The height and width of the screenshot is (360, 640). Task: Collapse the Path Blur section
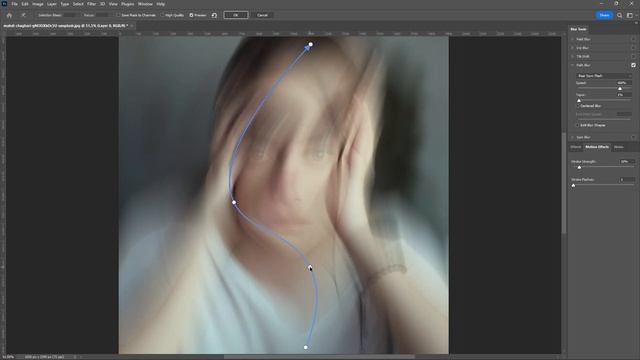[572, 65]
